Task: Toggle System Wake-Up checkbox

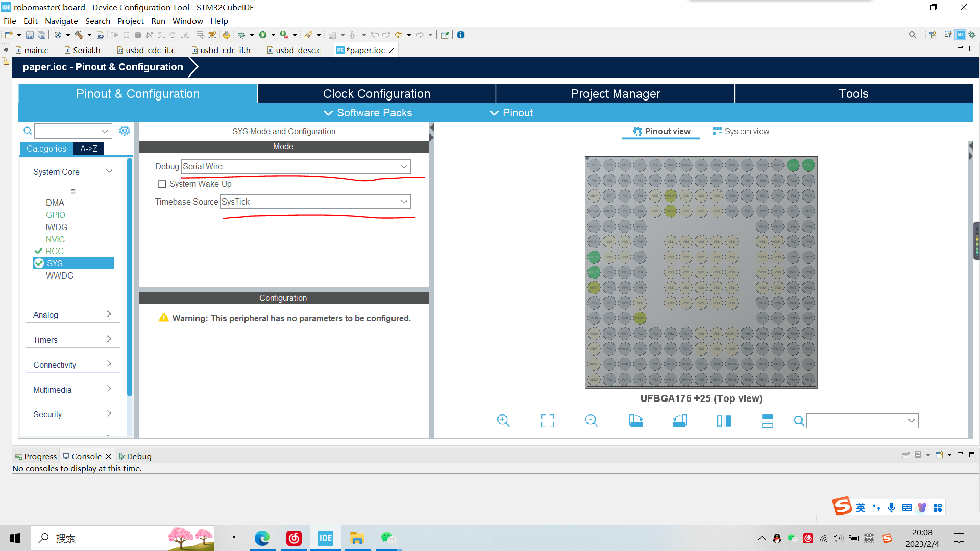Action: [161, 184]
